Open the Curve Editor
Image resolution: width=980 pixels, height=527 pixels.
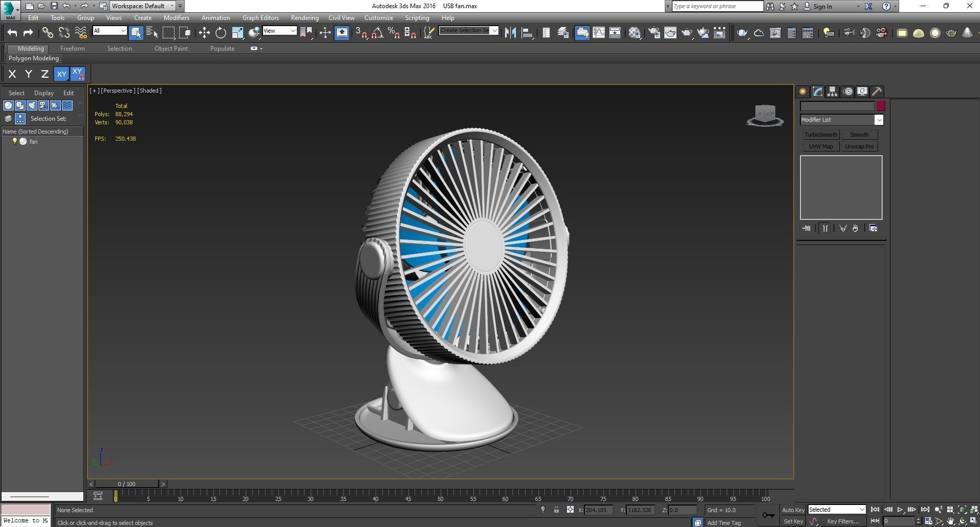point(598,33)
